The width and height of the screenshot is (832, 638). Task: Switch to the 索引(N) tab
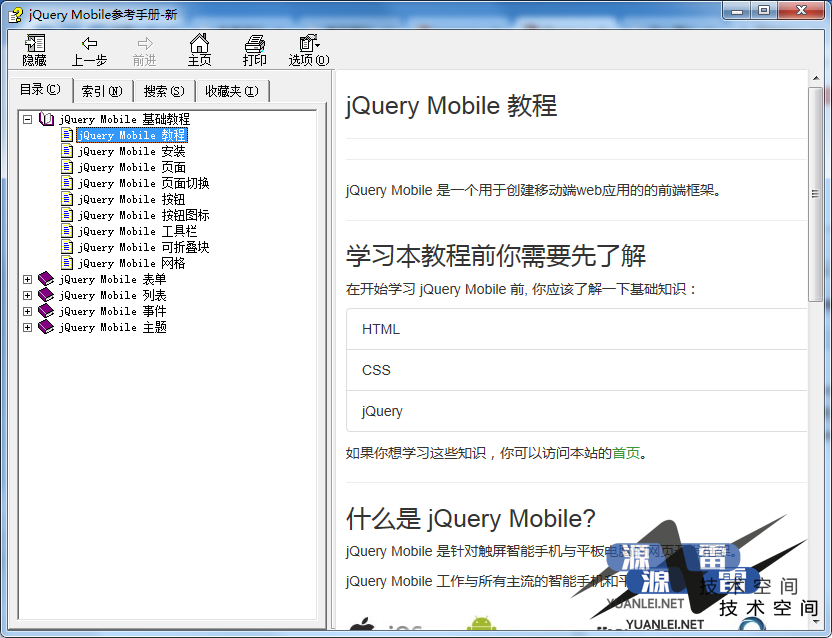[x=102, y=91]
